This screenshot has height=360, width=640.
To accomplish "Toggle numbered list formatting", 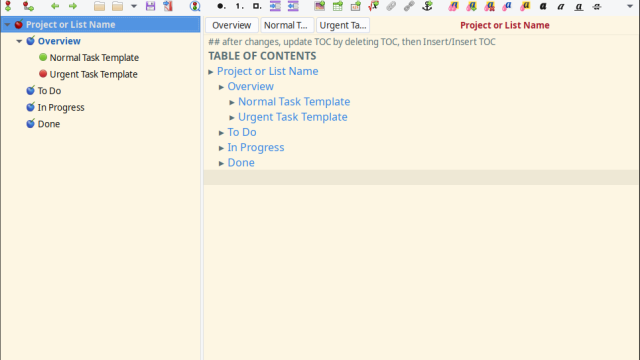I will (x=239, y=6).
